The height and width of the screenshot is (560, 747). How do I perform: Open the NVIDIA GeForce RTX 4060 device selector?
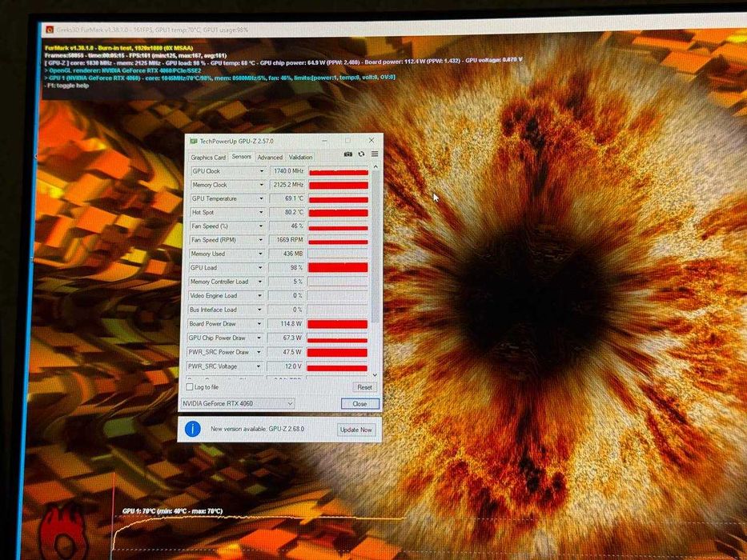point(237,403)
